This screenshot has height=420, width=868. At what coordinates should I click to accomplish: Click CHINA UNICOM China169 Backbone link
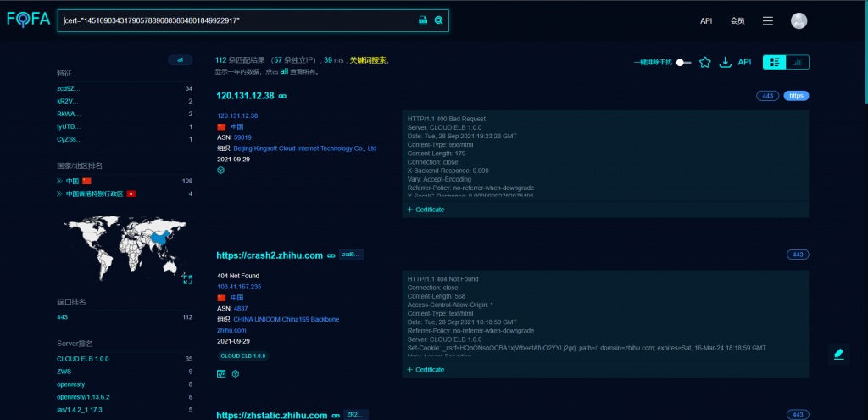[x=287, y=320]
